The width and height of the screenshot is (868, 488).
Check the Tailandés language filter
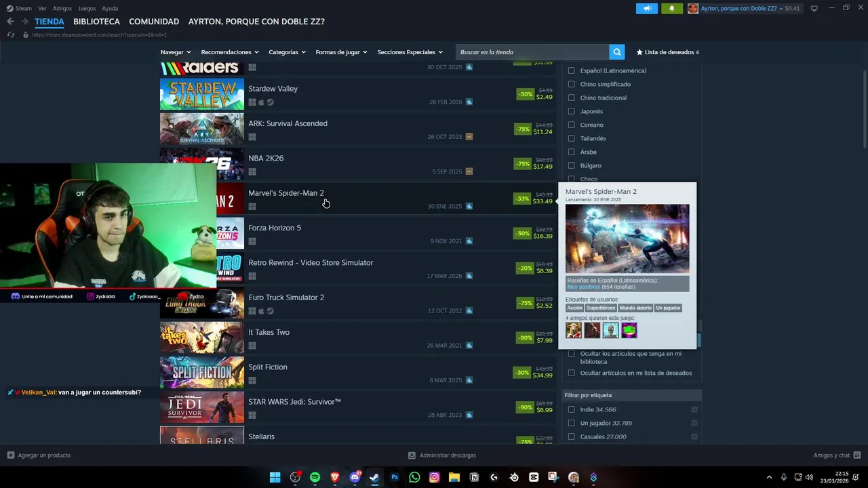click(571, 138)
